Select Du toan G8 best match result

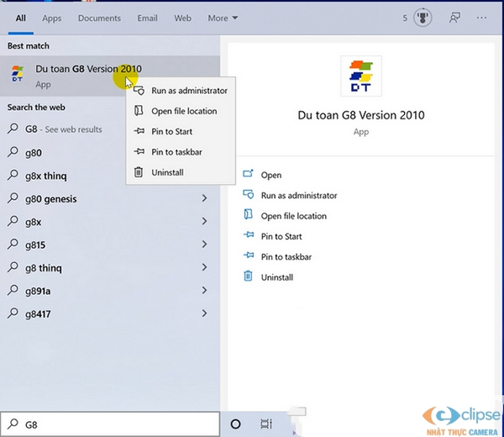(110, 76)
